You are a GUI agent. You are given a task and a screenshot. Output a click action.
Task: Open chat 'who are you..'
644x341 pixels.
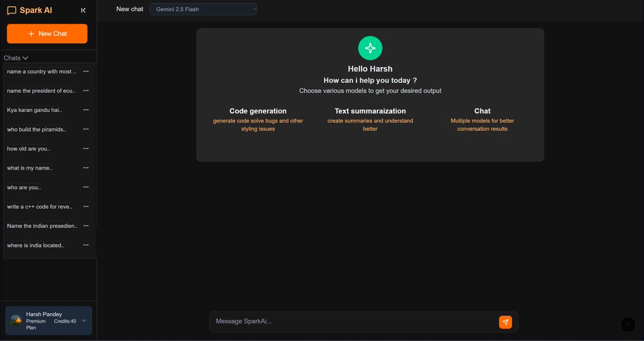click(x=24, y=187)
